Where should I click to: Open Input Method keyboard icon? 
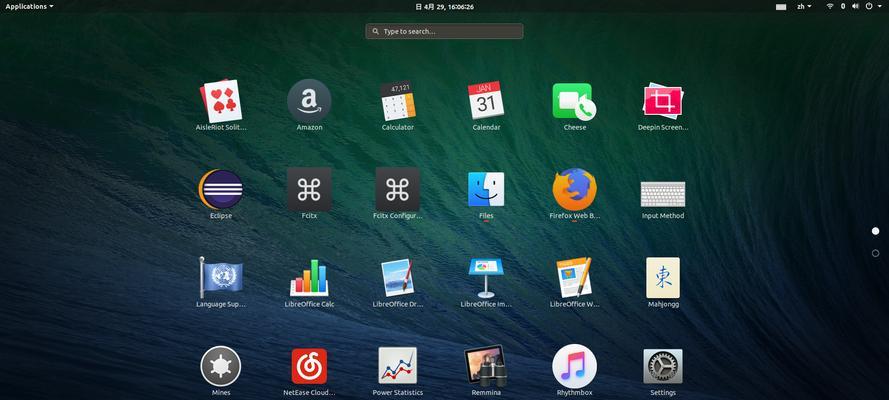[663, 194]
